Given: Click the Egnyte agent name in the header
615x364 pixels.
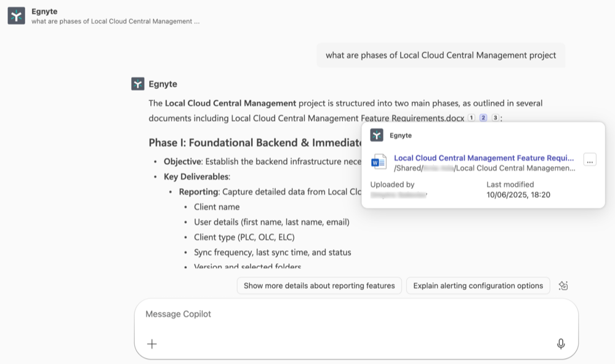Looking at the screenshot, I should tap(44, 11).
